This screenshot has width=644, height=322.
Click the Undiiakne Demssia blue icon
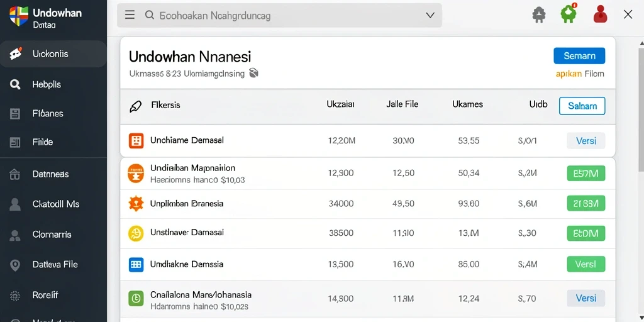coord(136,265)
